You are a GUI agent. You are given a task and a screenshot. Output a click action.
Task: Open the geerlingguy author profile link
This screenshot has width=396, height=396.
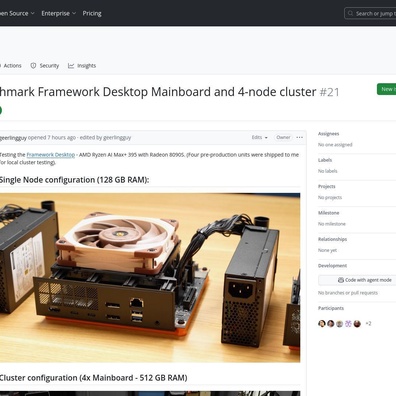pyautogui.click(x=13, y=138)
